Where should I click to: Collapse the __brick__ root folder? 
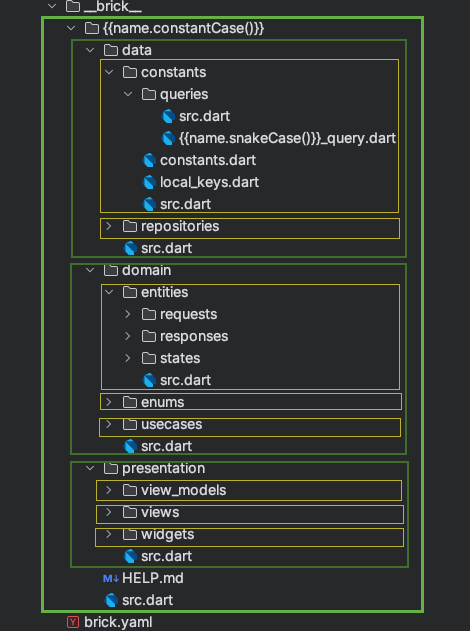(x=52, y=6)
